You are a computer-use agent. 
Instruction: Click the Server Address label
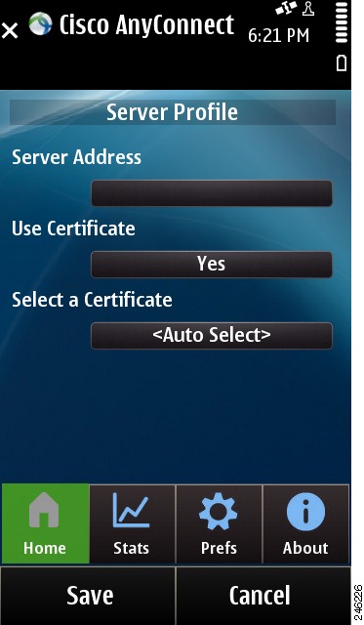click(x=76, y=157)
